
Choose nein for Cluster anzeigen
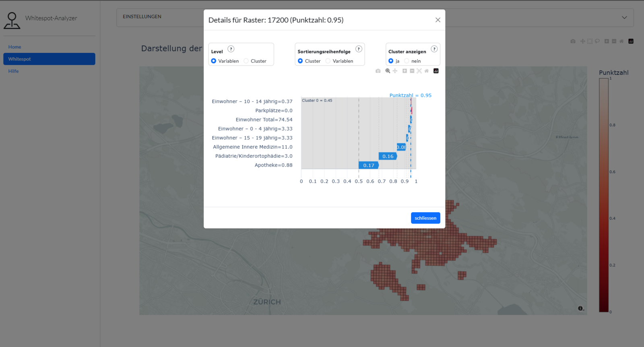[x=407, y=61]
